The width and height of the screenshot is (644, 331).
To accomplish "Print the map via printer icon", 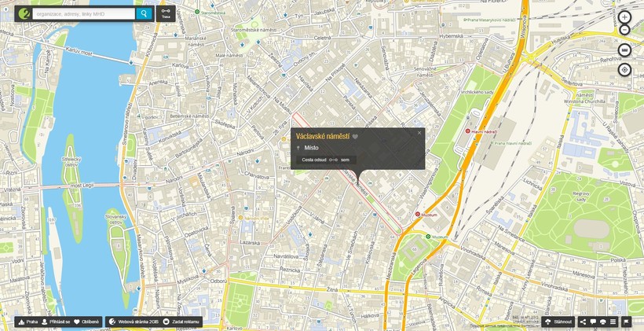I will click(603, 322).
